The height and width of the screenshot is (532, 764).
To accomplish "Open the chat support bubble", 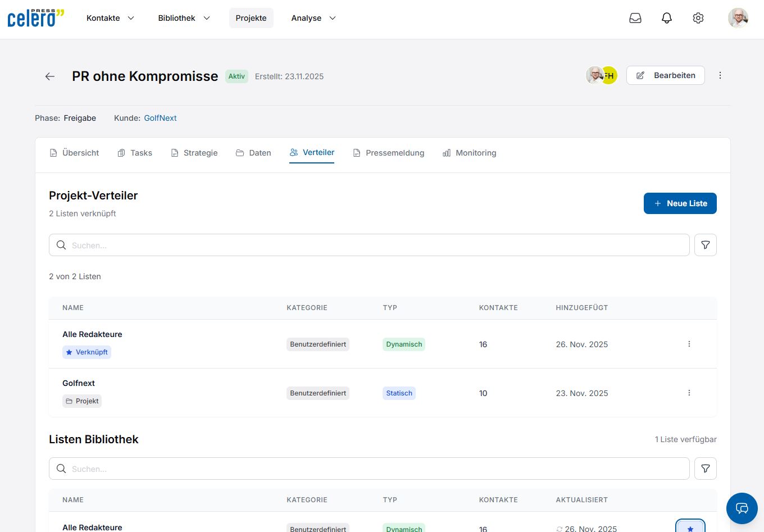I will pos(742,508).
